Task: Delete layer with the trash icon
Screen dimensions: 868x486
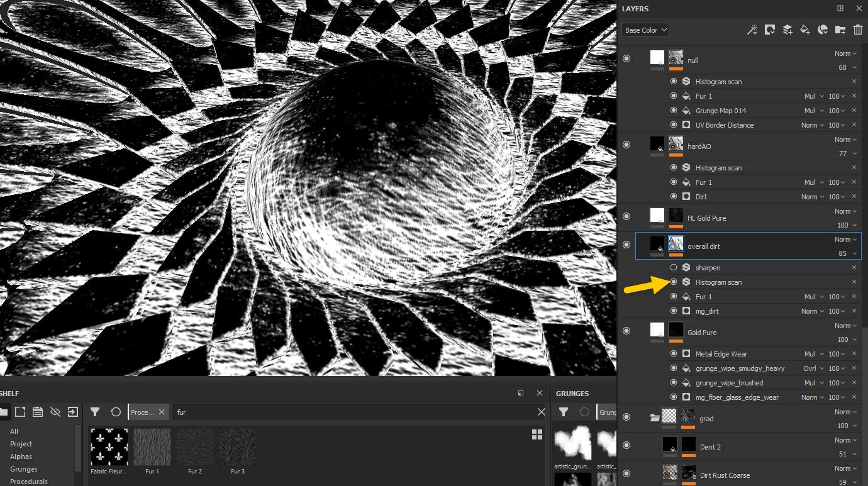Action: [857, 30]
